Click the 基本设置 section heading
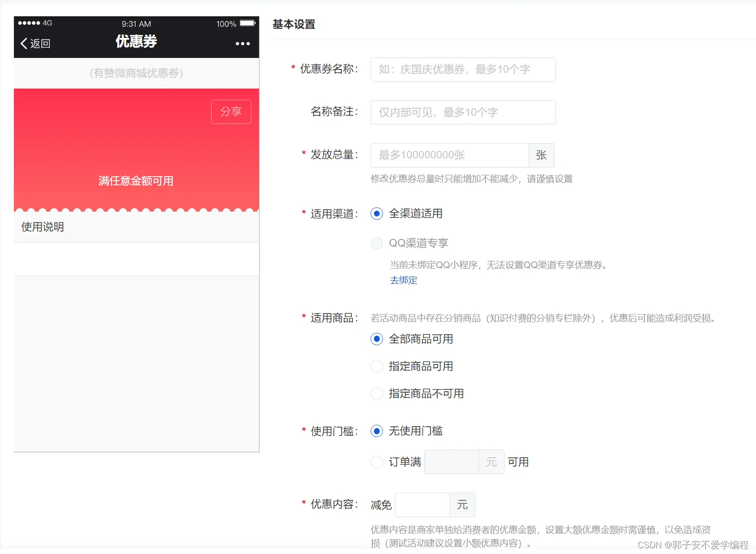The image size is (756, 554). (x=294, y=24)
